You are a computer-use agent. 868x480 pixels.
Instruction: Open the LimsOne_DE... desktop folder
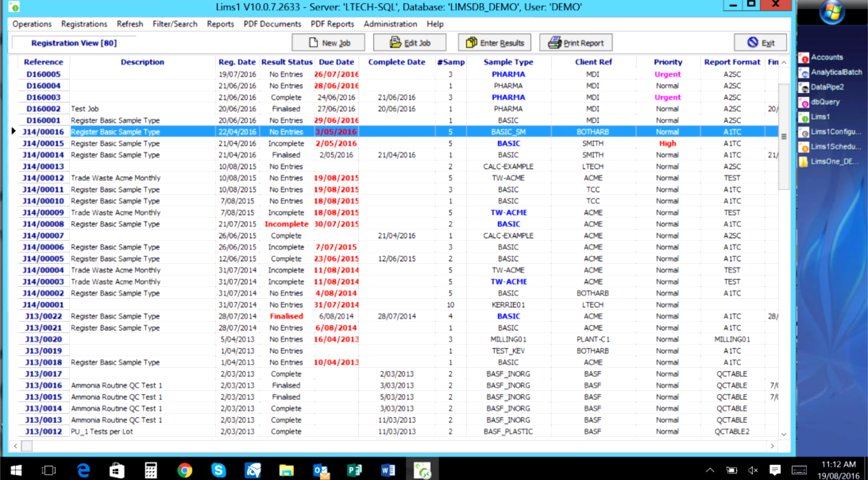click(x=829, y=162)
